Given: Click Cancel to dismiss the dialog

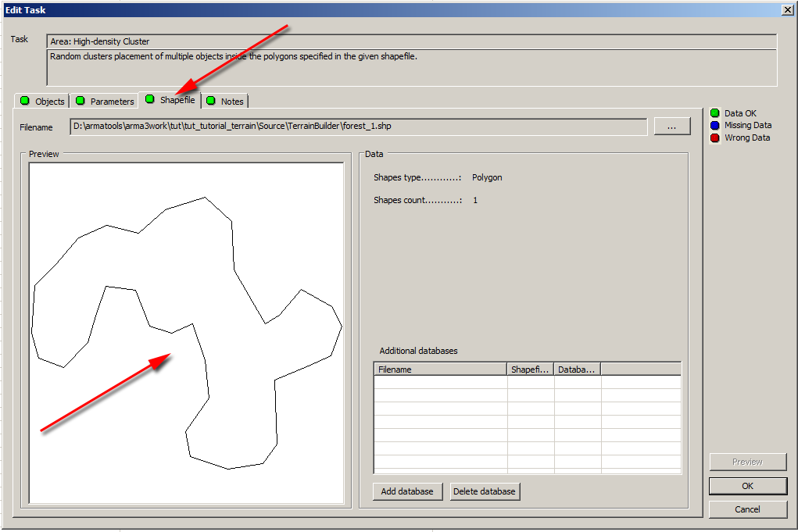Looking at the screenshot, I should pos(747,509).
